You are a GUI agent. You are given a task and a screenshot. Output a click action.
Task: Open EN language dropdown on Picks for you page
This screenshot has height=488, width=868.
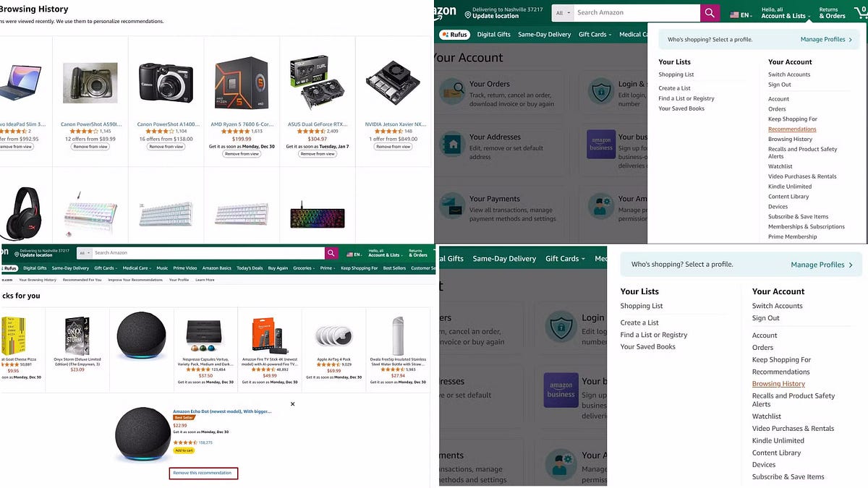tap(354, 254)
